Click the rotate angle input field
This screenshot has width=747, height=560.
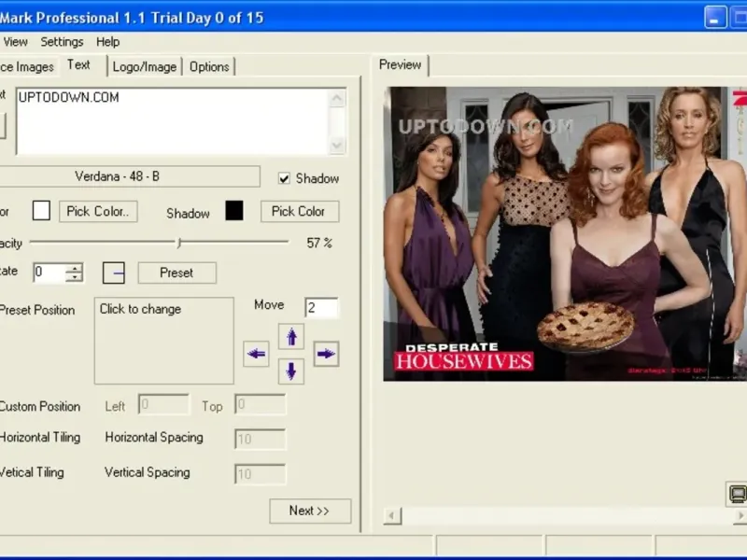pos(49,273)
